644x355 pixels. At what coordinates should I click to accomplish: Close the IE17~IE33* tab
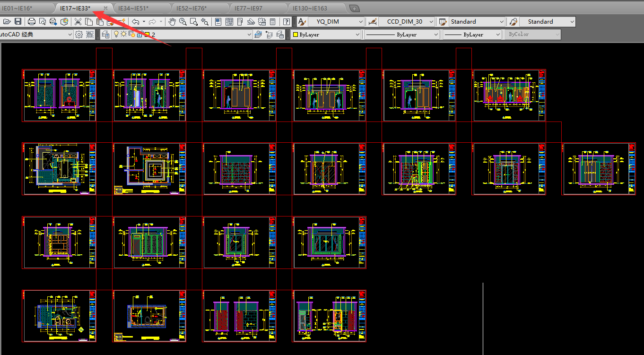(x=105, y=9)
